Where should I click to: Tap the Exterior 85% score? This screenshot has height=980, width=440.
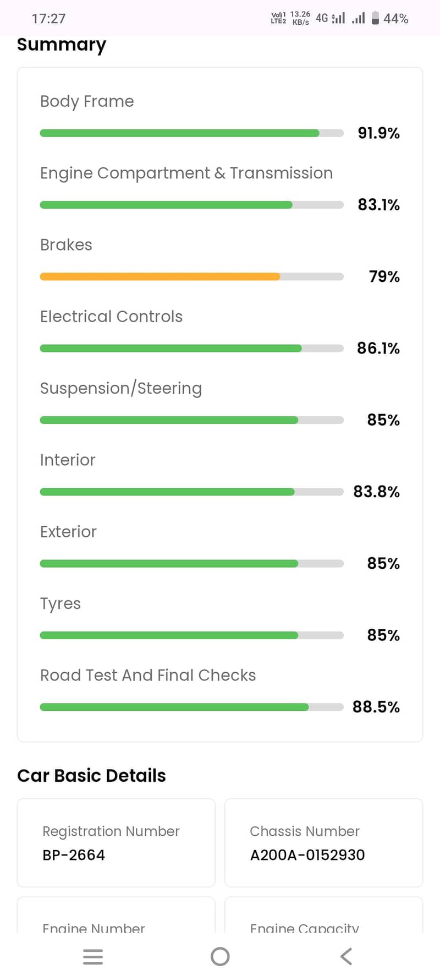[x=383, y=563]
